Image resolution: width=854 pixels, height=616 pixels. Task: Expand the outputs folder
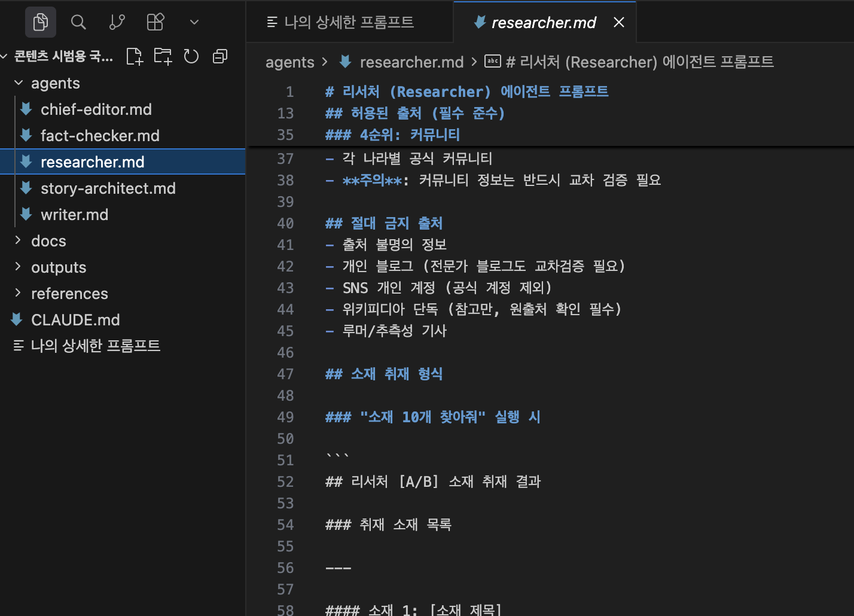[58, 267]
